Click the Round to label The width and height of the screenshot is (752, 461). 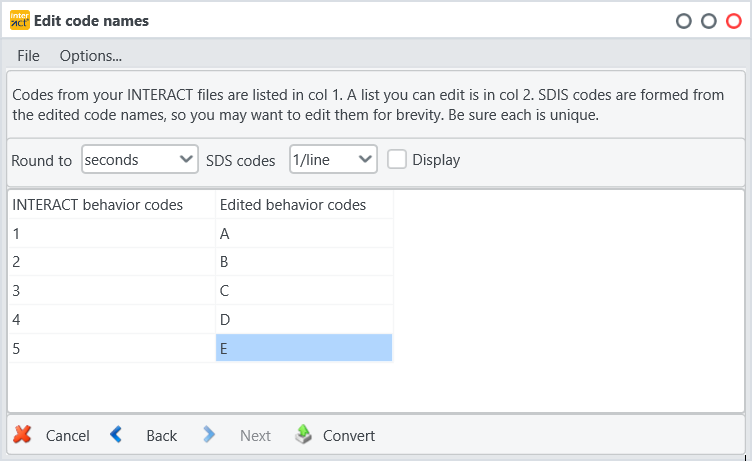click(41, 160)
